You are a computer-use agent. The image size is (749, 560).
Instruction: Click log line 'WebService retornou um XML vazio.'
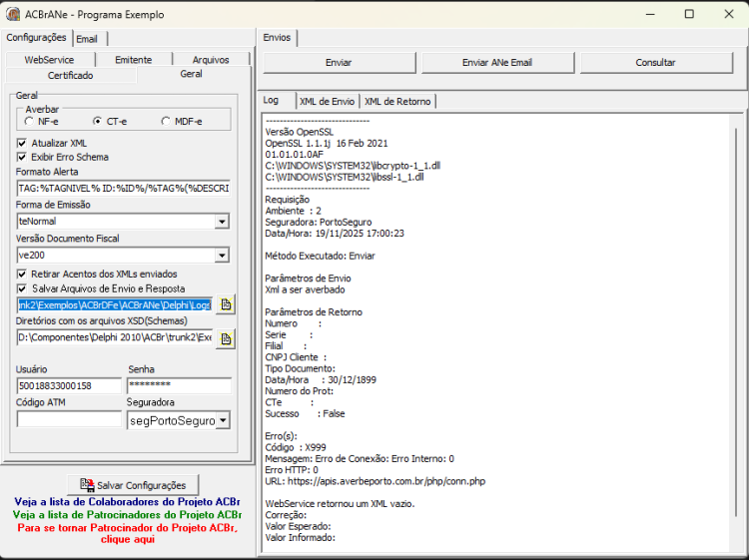point(341,504)
